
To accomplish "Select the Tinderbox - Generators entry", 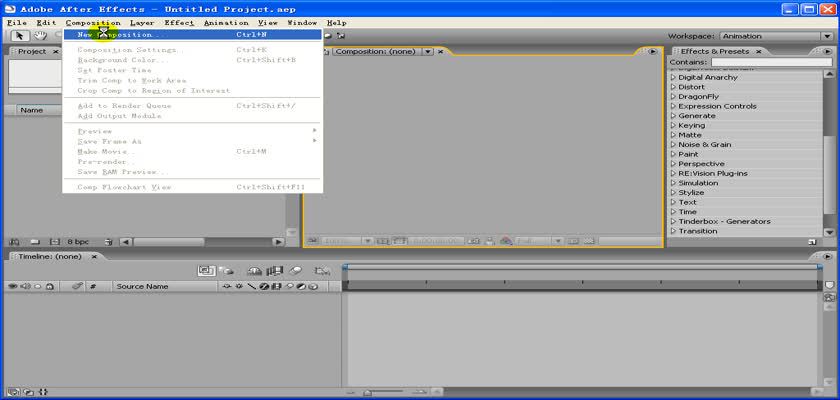I will (724, 221).
